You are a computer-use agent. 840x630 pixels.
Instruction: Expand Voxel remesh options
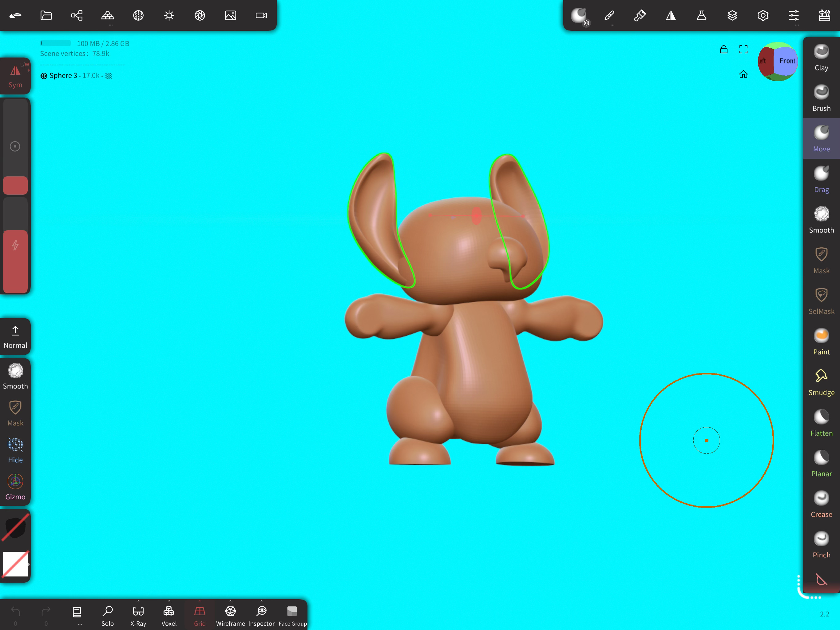tap(169, 601)
